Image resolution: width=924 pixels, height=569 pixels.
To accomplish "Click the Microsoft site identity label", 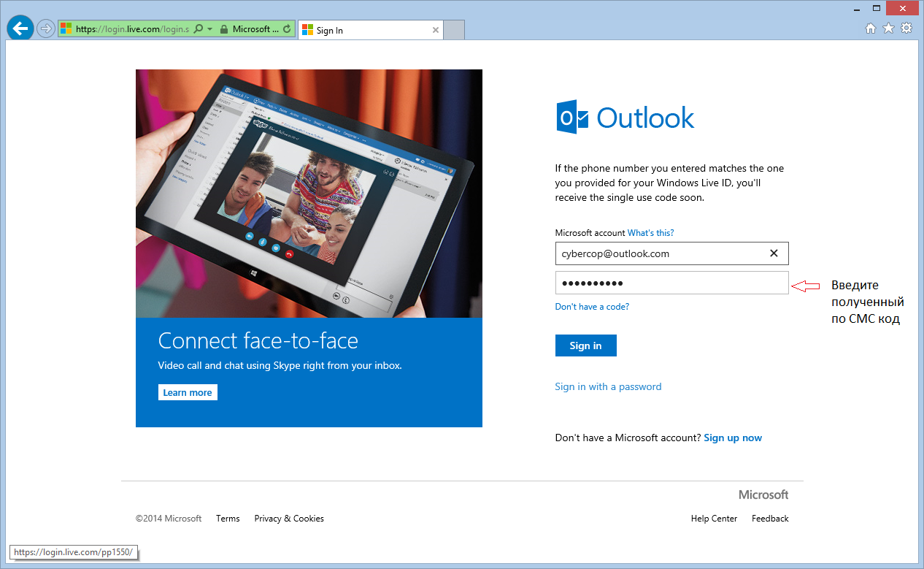I will pyautogui.click(x=255, y=29).
